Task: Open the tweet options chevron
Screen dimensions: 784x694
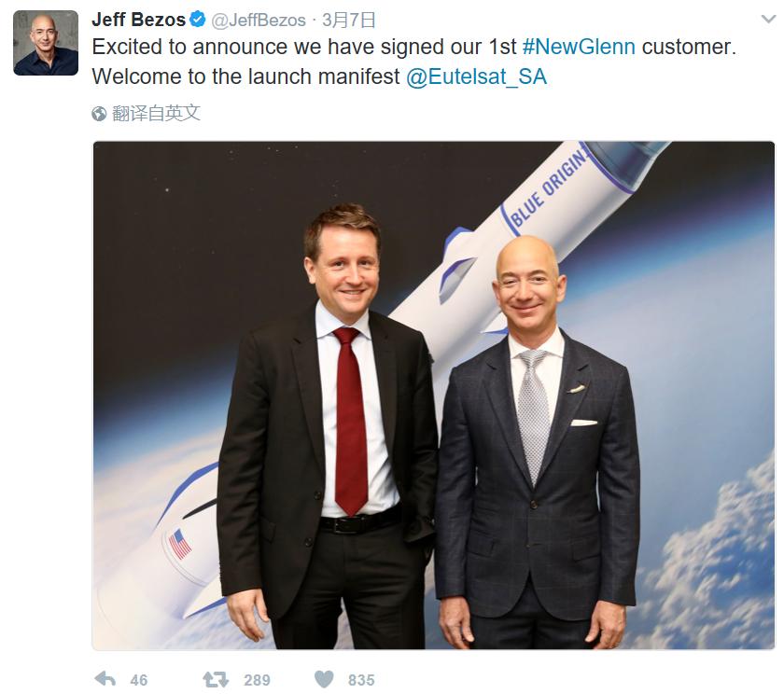Action: point(768,20)
